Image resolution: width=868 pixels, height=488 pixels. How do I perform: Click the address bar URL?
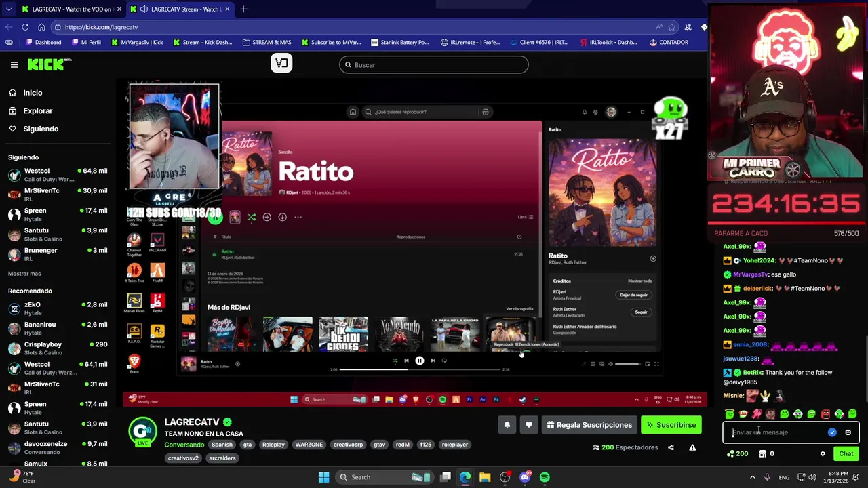pyautogui.click(x=102, y=27)
